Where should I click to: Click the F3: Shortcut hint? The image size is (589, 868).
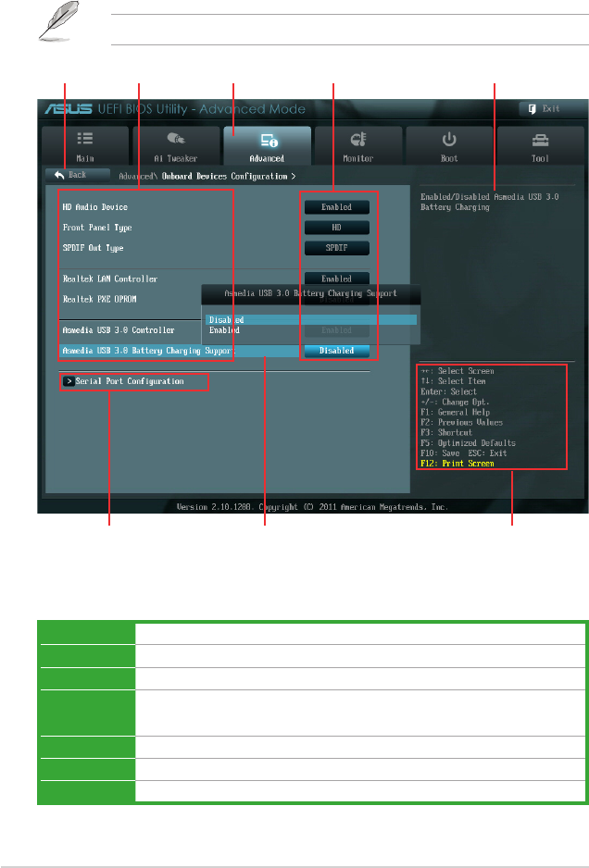446,433
